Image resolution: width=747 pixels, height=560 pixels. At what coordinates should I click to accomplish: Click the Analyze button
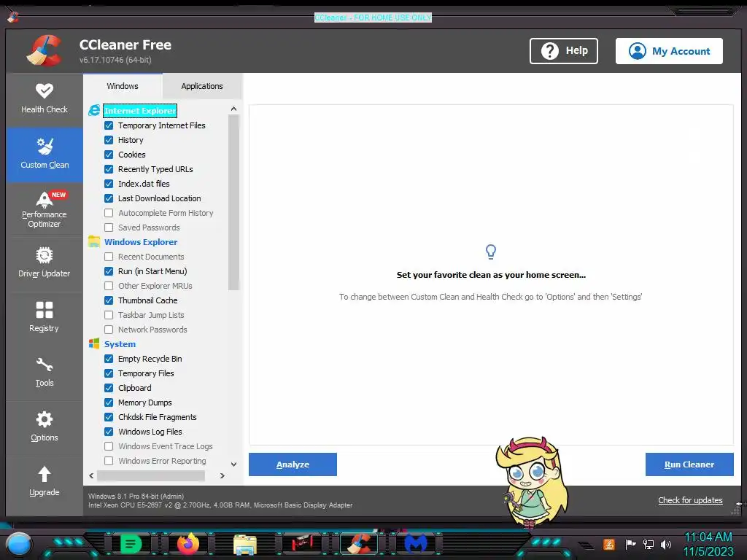(x=293, y=464)
